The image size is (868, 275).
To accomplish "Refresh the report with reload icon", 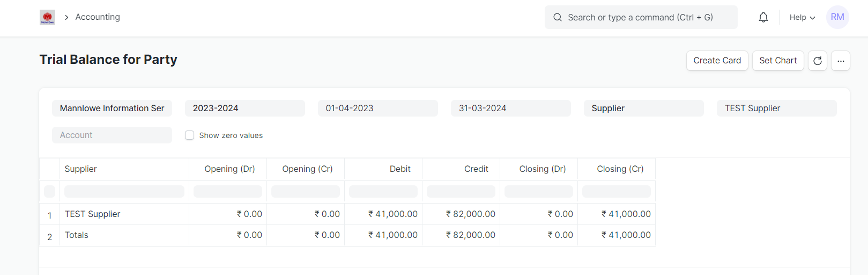I will coord(818,61).
